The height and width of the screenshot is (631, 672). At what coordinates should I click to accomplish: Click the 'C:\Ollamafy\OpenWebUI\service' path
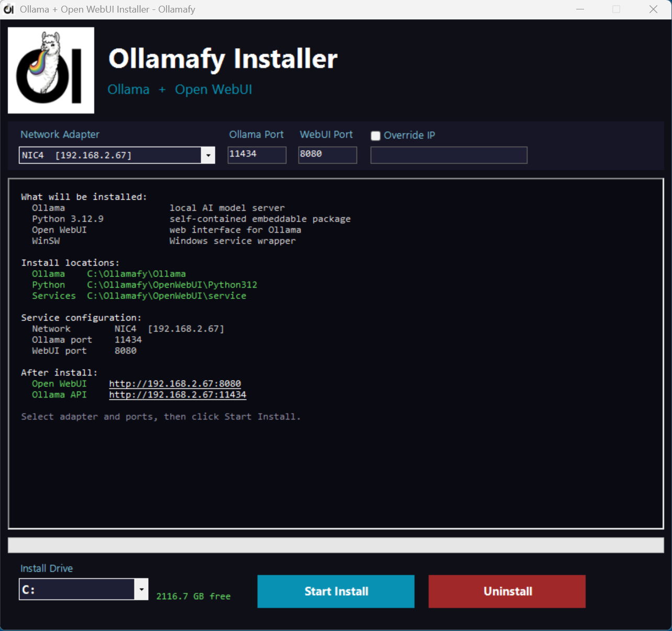coord(166,296)
